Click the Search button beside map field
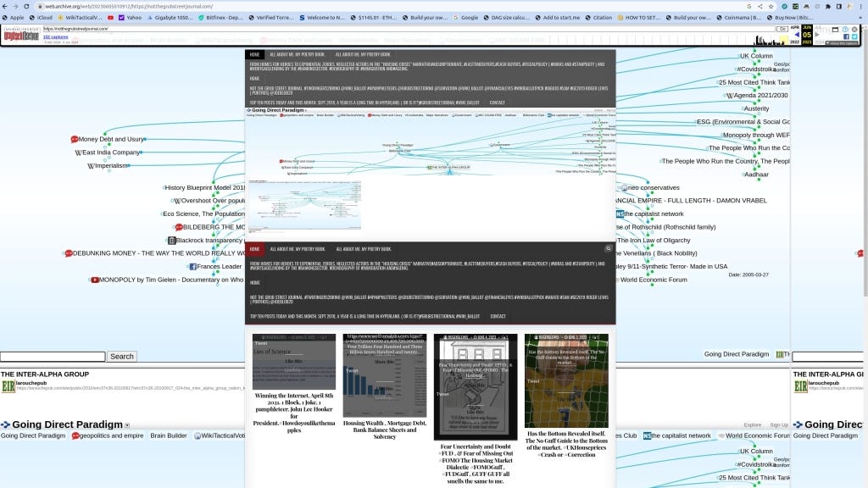Image resolution: width=868 pixels, height=488 pixels. (x=122, y=357)
